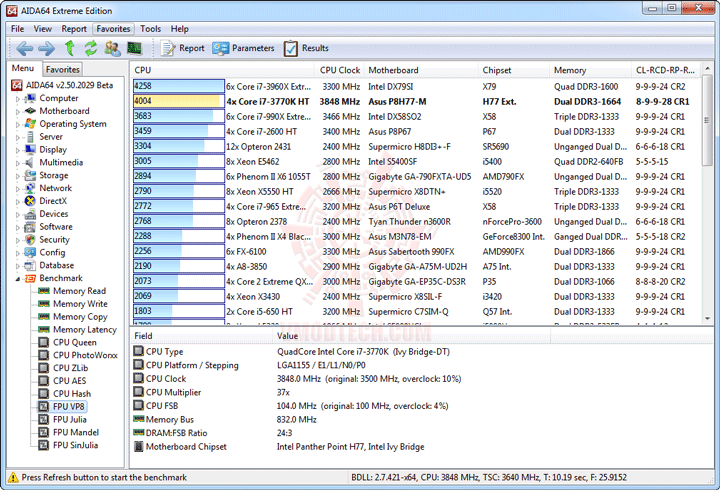Expand the Network tree node
Screen dimensions: 720x490
(17, 189)
